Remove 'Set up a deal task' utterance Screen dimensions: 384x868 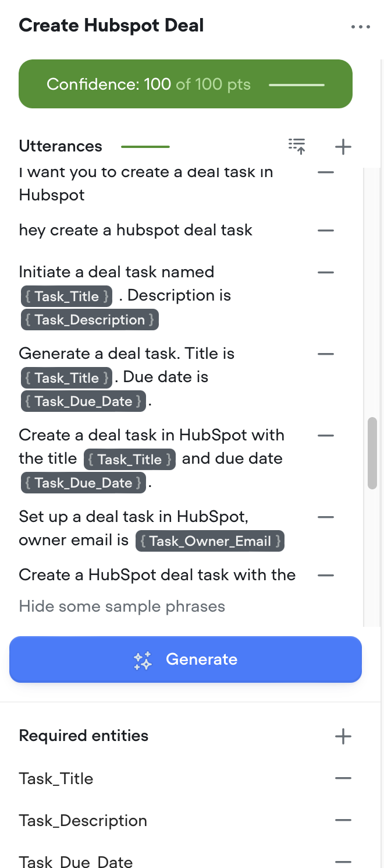pyautogui.click(x=326, y=517)
